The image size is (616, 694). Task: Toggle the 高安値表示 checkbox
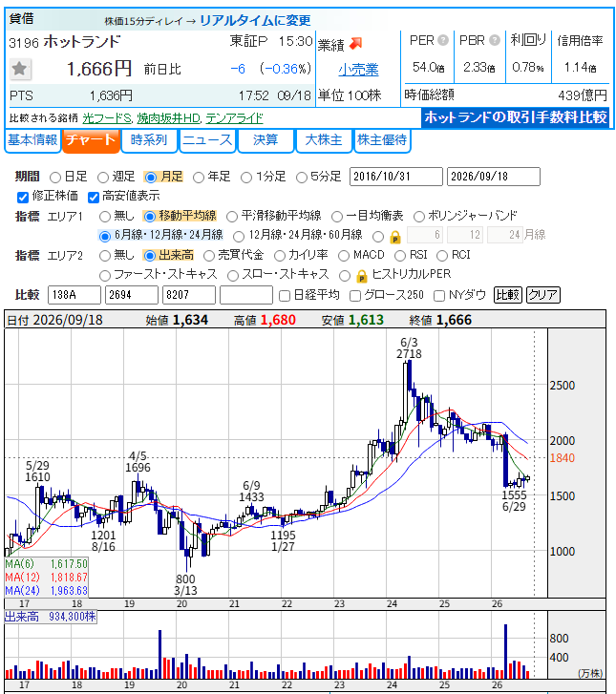pyautogui.click(x=93, y=197)
